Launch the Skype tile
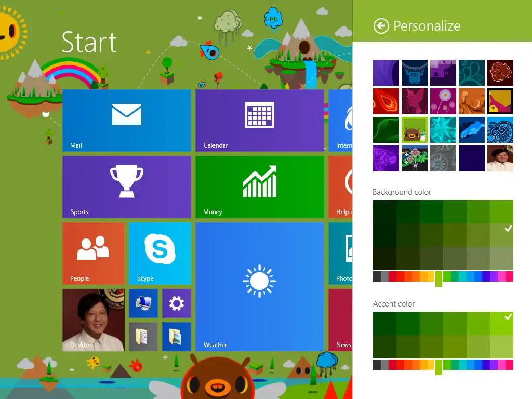The height and width of the screenshot is (399, 532). 160,254
